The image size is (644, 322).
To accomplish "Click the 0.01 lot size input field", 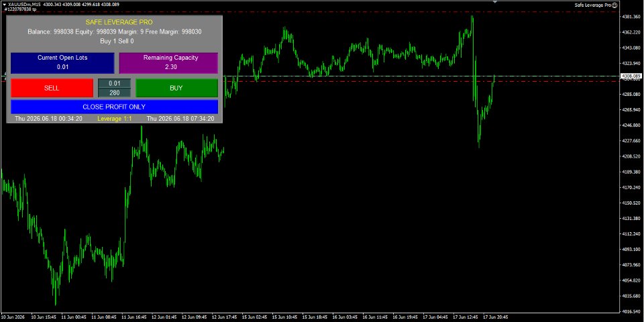I will (x=115, y=83).
